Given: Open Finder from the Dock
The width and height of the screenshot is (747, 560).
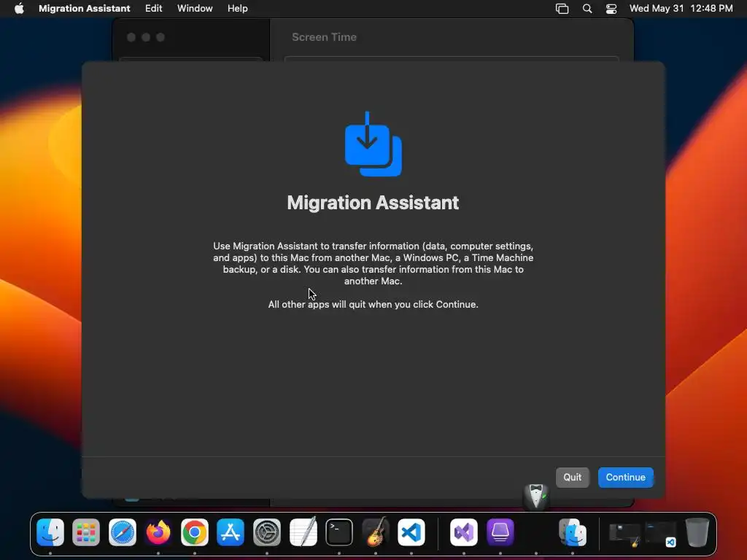Looking at the screenshot, I should (x=50, y=532).
